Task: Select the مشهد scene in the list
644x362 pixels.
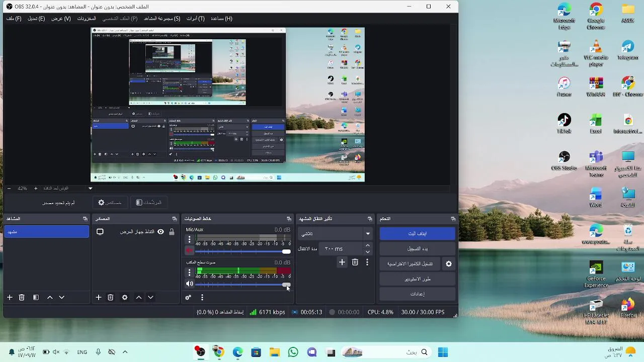Action: pos(46,232)
